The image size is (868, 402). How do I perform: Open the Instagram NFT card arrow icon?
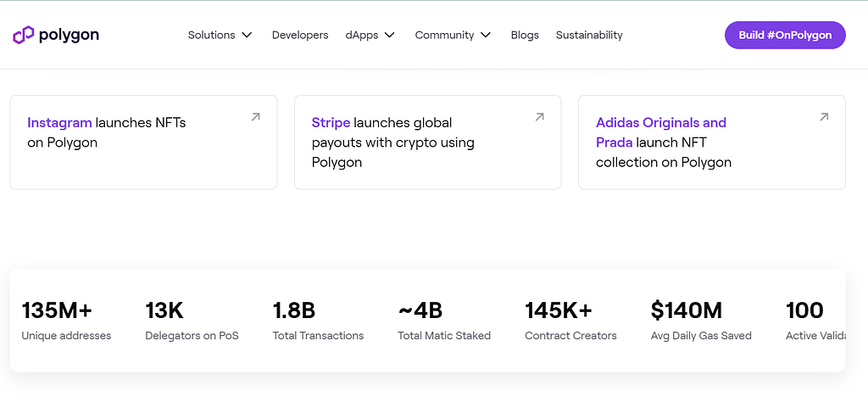tap(255, 117)
